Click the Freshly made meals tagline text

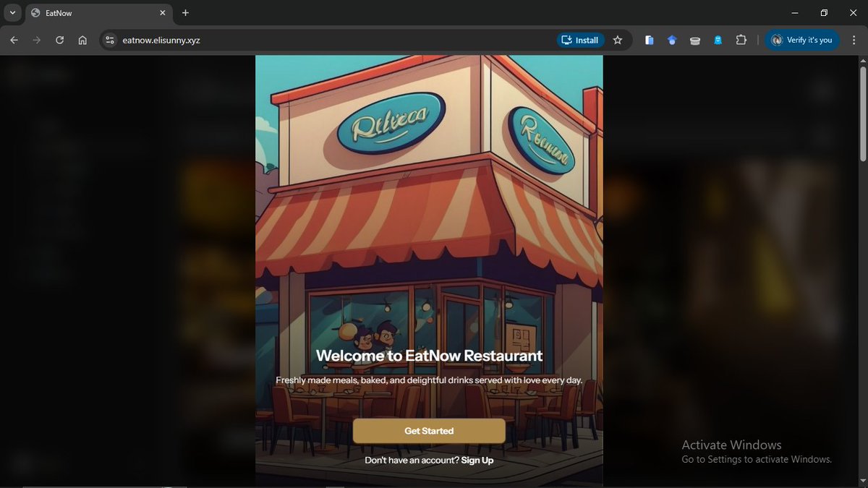429,380
